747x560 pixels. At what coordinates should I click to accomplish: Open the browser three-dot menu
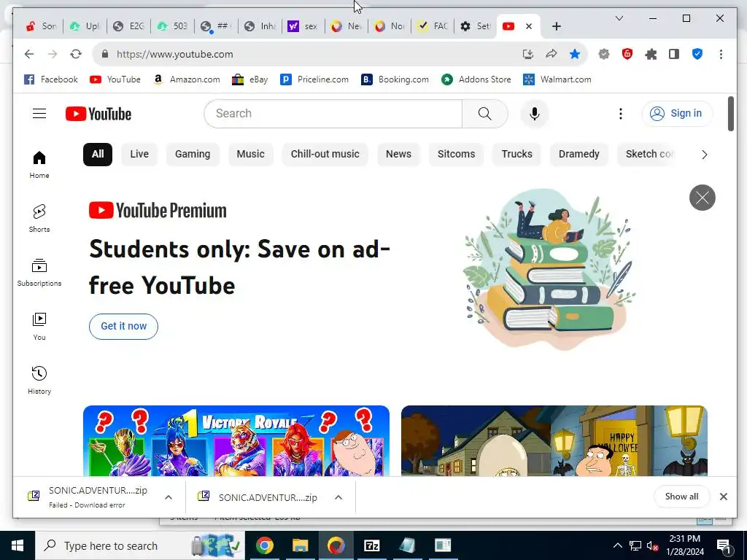point(721,54)
